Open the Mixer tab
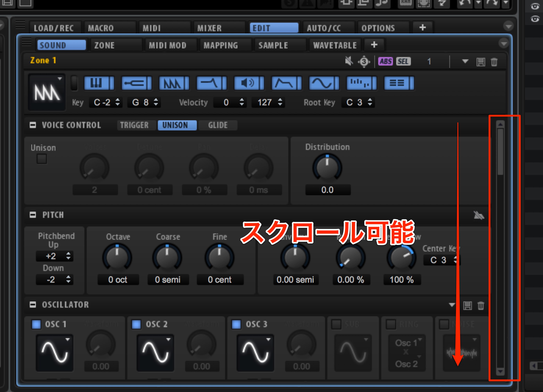Screen dimensions: 543x392 pos(220,28)
